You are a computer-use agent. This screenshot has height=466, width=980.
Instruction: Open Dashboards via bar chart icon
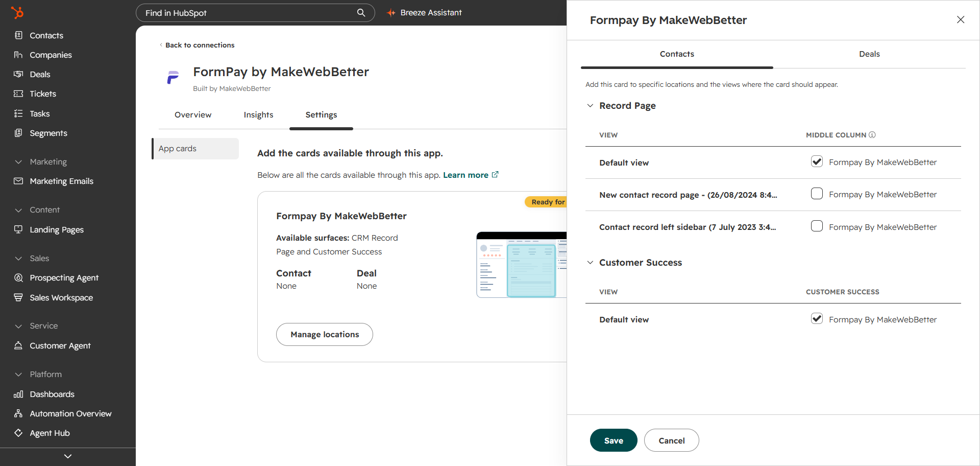coord(18,394)
